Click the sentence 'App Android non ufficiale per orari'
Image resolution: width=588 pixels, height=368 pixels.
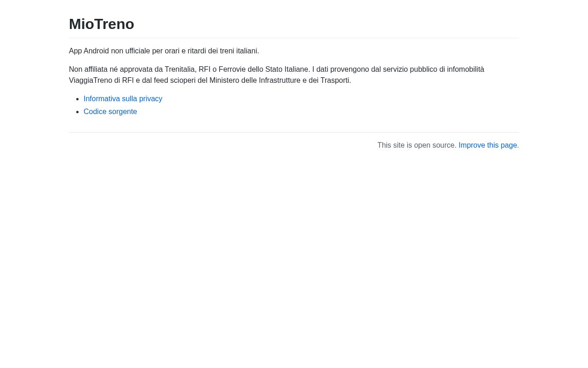tap(164, 51)
